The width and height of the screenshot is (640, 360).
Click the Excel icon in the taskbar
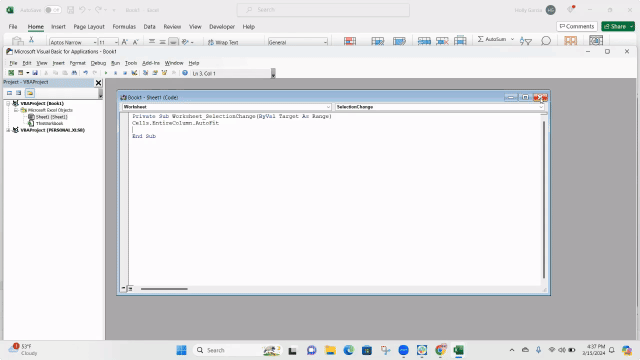(459, 350)
